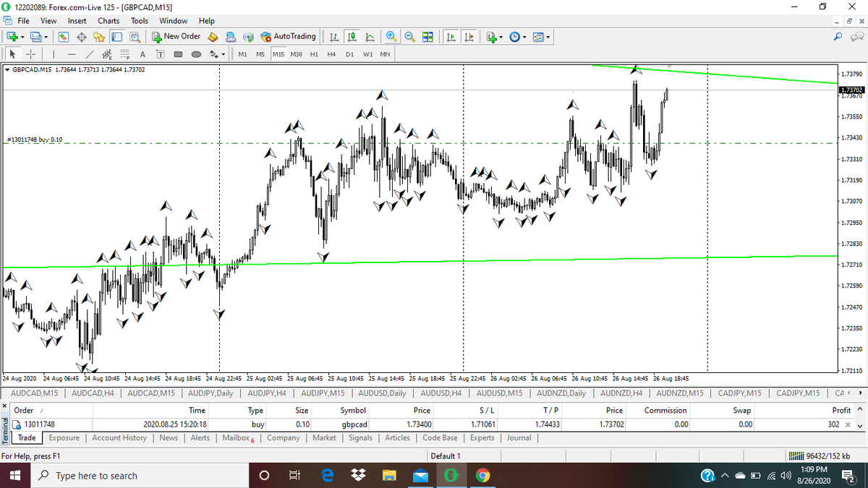This screenshot has height=488, width=868.
Task: Select the rectangle shape tool
Action: (x=178, y=54)
